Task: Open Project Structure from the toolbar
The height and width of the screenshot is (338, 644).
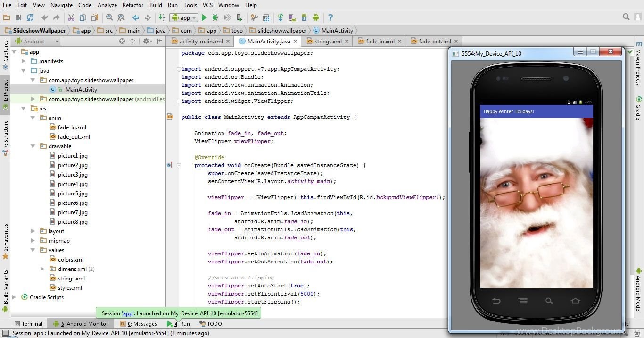Action: (x=266, y=17)
